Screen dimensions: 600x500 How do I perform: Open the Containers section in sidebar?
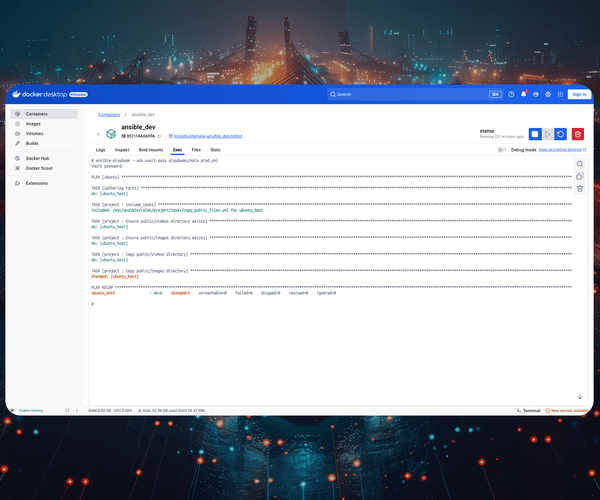tap(44, 114)
